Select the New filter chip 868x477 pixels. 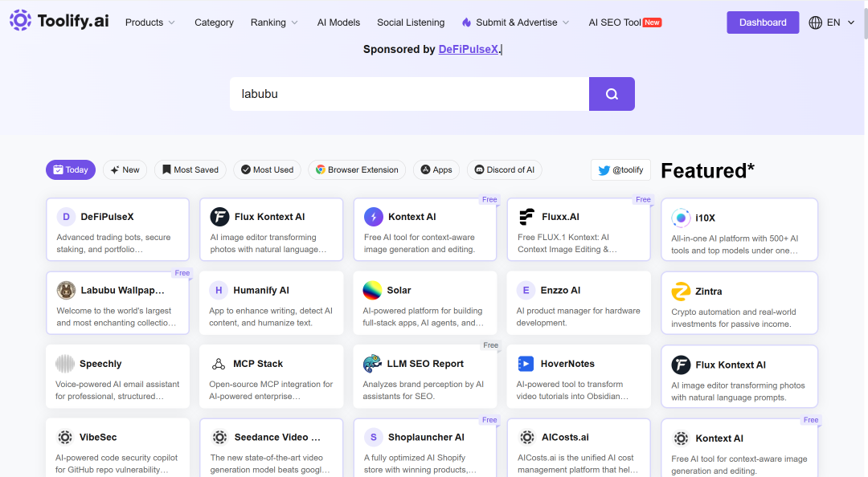pos(125,170)
